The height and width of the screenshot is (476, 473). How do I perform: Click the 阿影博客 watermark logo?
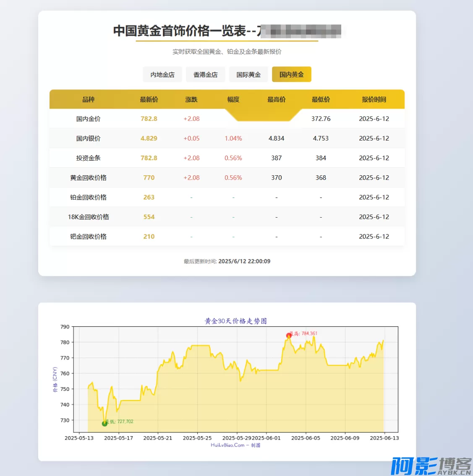tap(431, 466)
